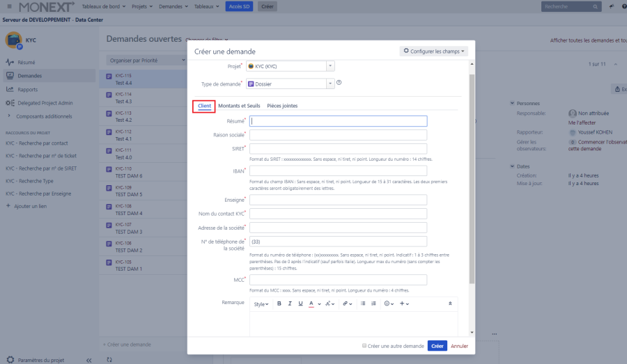Screen dimensions: 627x364
Task: Open the 'Configurer les champs' dropdown
Action: pyautogui.click(x=433, y=51)
